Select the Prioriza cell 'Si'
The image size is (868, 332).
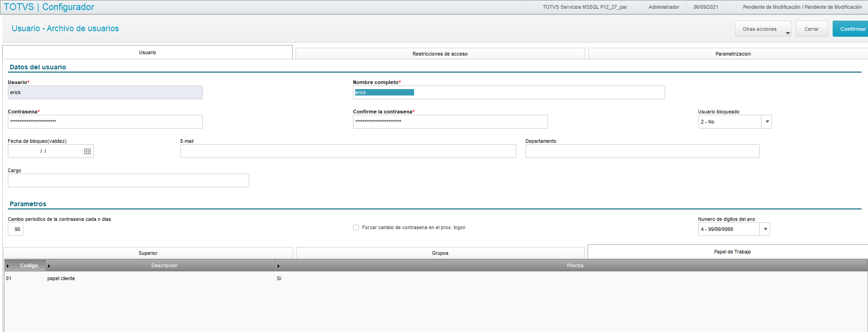pos(279,279)
